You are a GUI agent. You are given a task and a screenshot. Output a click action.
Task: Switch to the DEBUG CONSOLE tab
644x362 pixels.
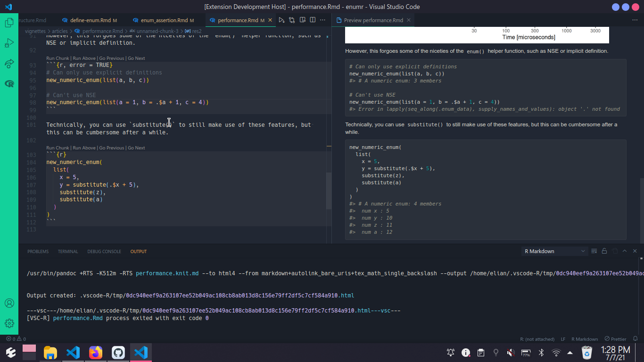click(x=104, y=252)
